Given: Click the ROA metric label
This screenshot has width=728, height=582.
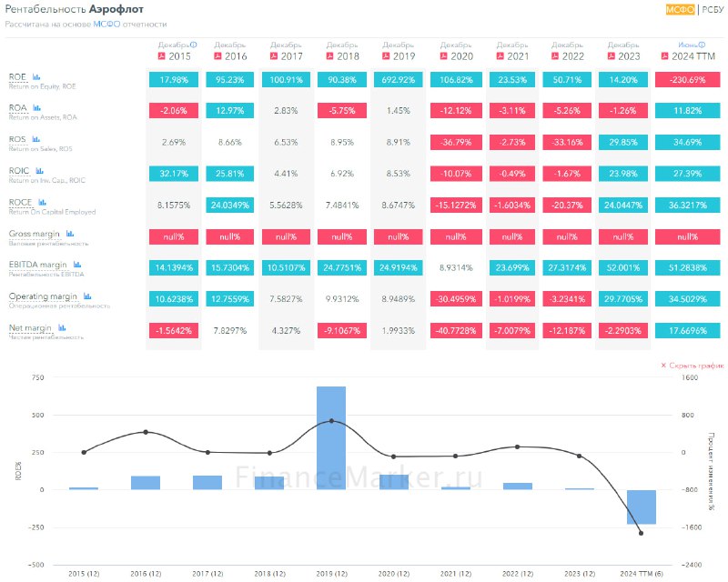Looking at the screenshot, I should click(18, 108).
